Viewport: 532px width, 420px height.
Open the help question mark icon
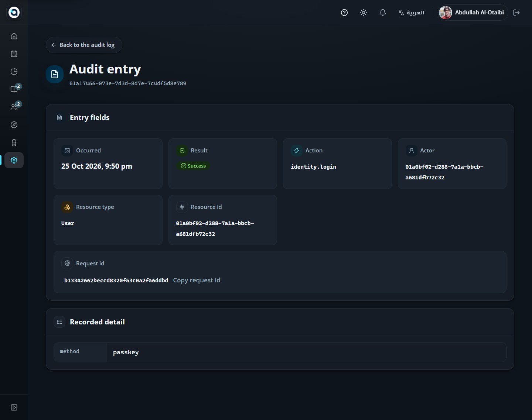344,13
